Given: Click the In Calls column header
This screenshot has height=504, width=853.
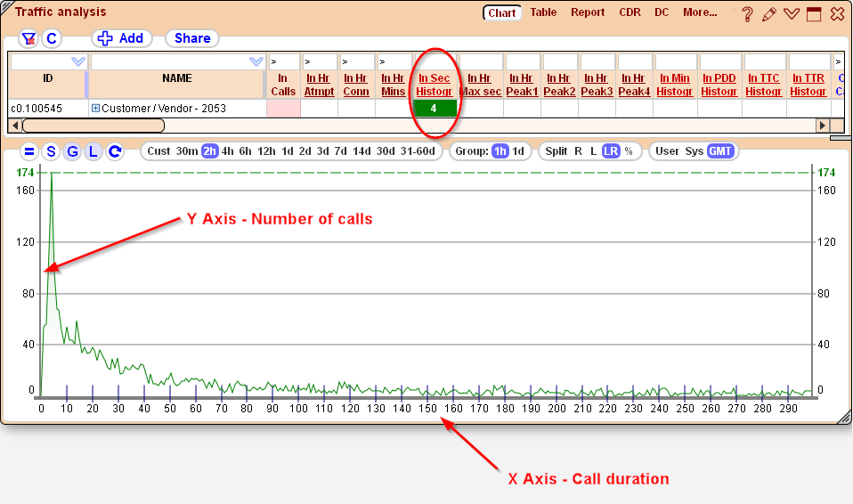Looking at the screenshot, I should (x=283, y=85).
